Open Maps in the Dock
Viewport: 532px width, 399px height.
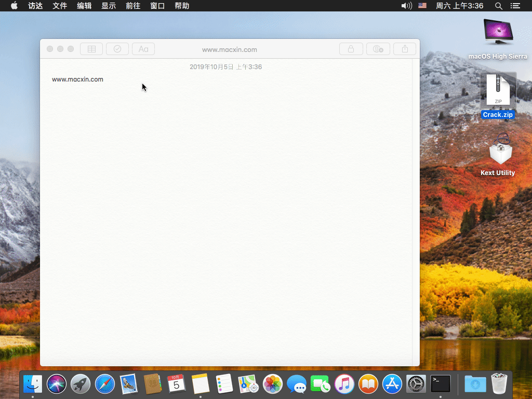click(248, 384)
